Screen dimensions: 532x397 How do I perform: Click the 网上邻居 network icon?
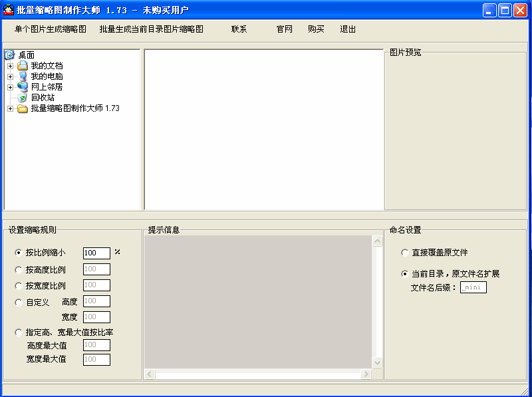click(23, 87)
